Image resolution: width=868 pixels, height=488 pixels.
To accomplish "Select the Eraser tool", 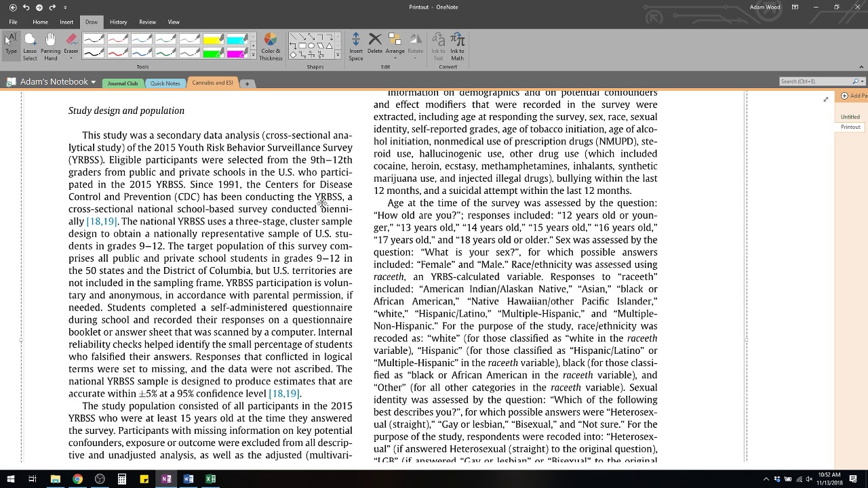I will coord(71,45).
